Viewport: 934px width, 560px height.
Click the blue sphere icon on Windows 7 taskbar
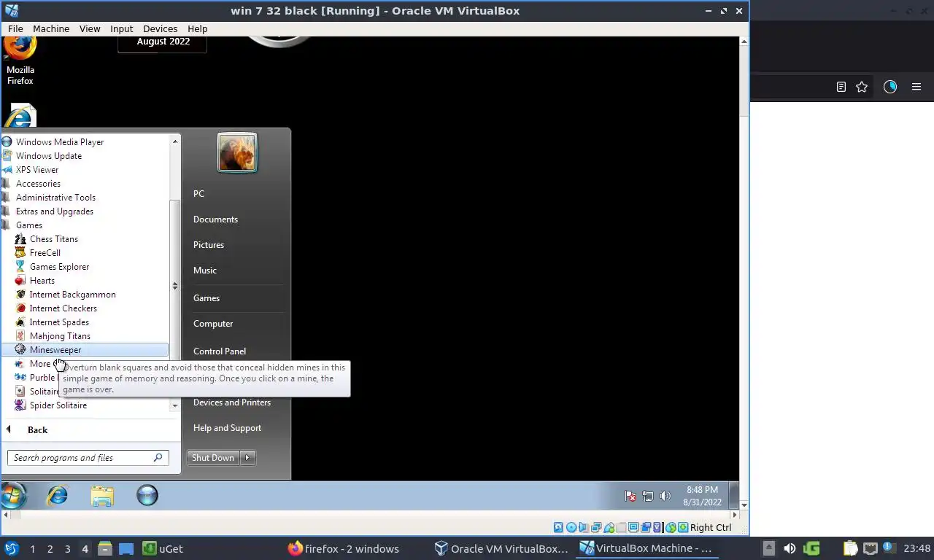tap(147, 496)
